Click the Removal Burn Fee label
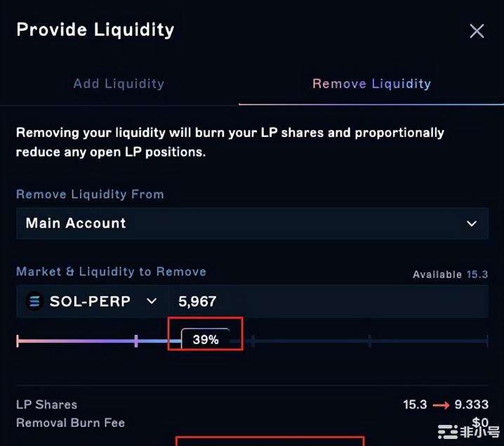The image size is (504, 446). (70, 423)
